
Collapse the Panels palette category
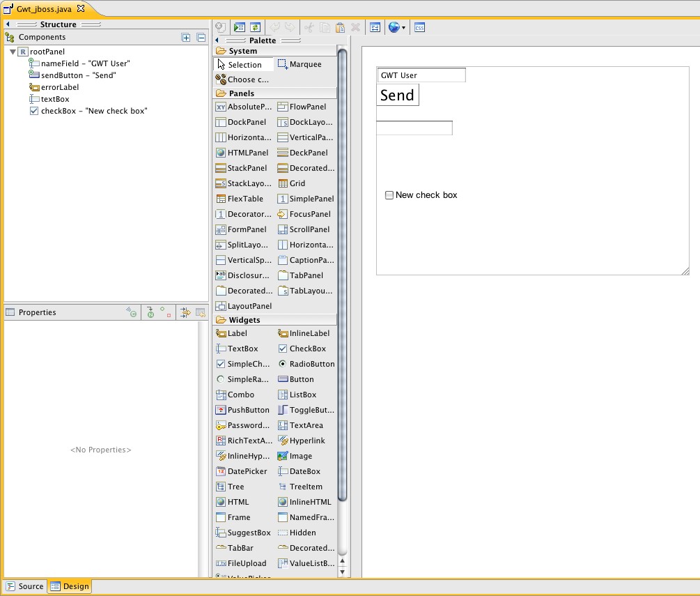pos(241,93)
